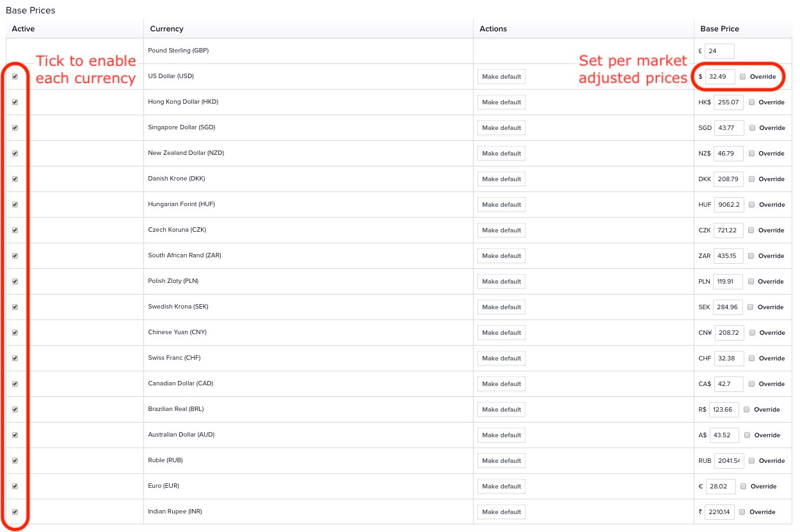
Task: Click the Ruble price input field
Action: pos(729,461)
